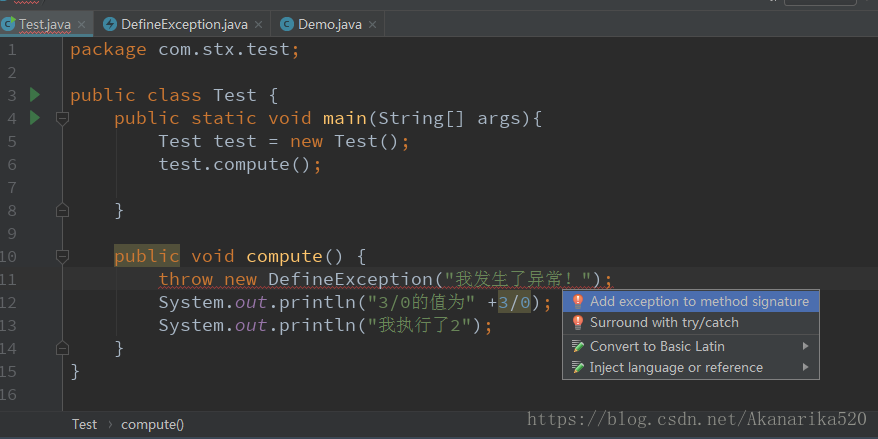The width and height of the screenshot is (878, 439).
Task: Switch to the Test.java tab
Action: pyautogui.click(x=44, y=24)
